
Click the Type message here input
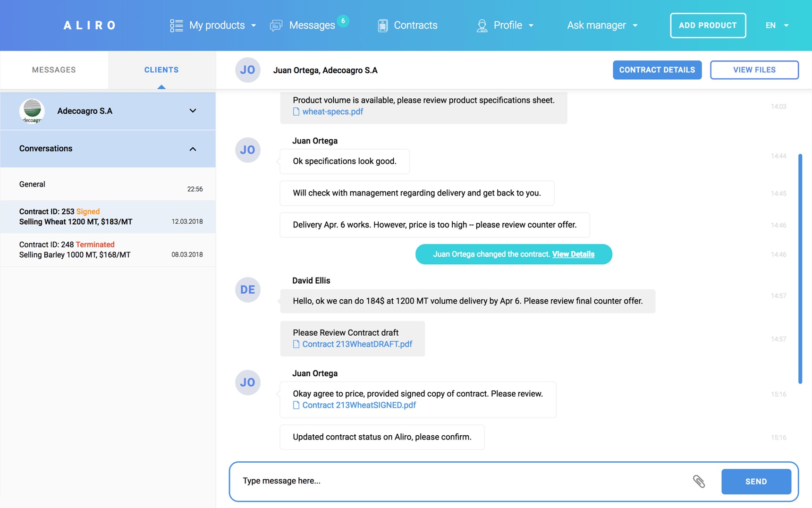(x=458, y=481)
